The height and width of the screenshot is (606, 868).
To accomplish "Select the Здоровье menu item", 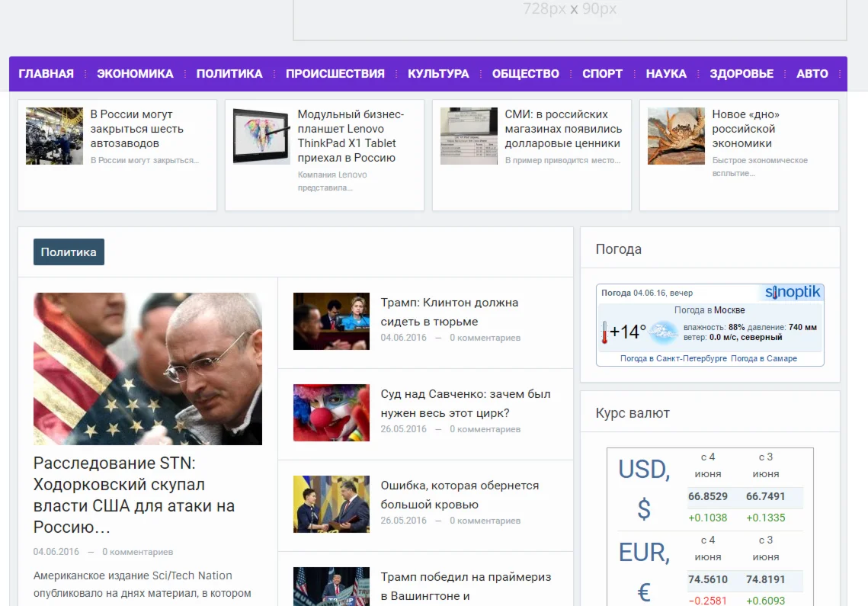I will (741, 74).
